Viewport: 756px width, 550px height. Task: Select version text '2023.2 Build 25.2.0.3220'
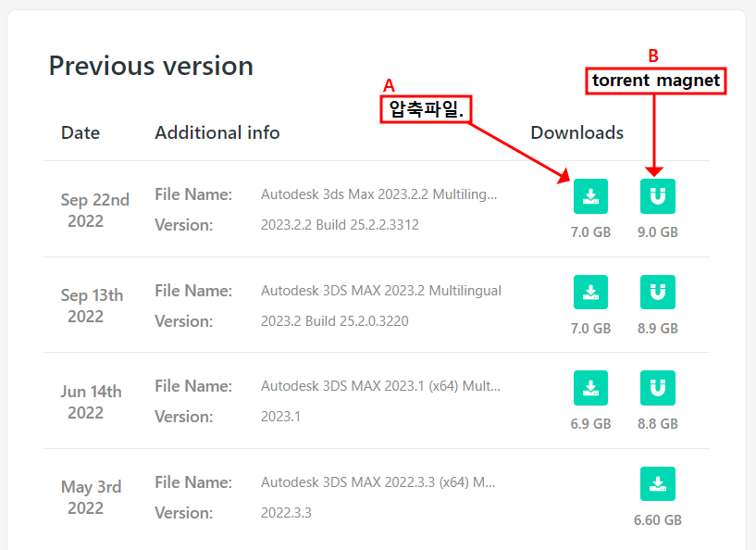point(335,320)
